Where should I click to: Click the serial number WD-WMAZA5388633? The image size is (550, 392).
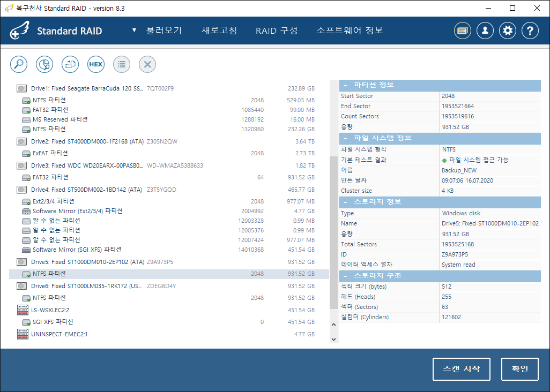point(175,165)
